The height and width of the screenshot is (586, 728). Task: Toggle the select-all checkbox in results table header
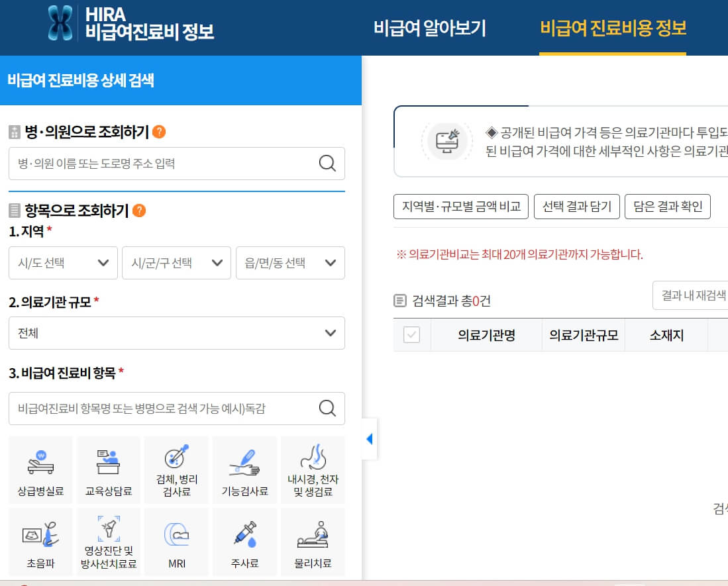[411, 335]
